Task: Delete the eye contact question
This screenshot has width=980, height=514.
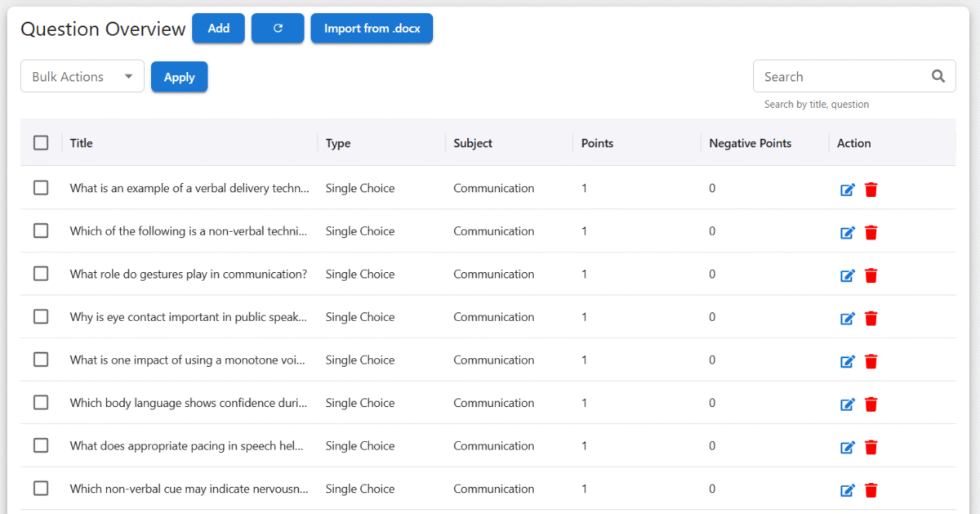Action: [871, 318]
